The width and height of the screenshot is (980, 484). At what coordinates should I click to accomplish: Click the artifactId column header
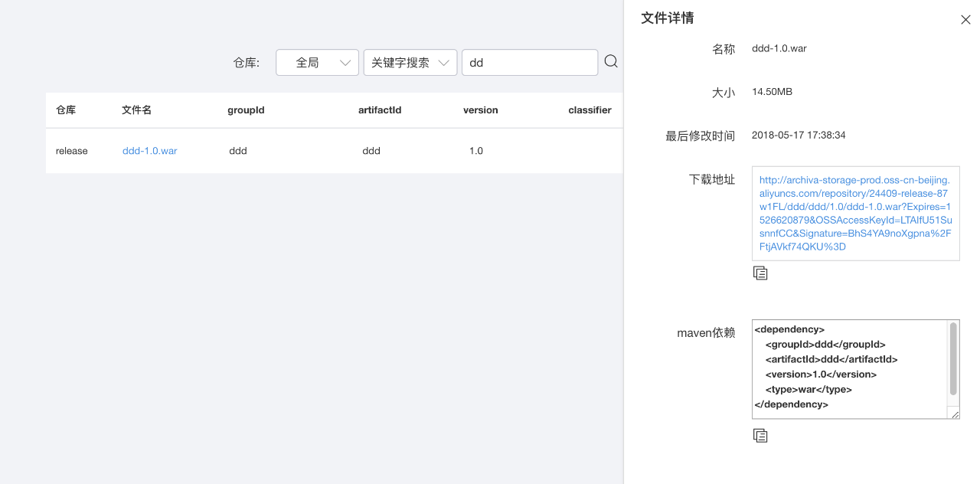(x=380, y=110)
